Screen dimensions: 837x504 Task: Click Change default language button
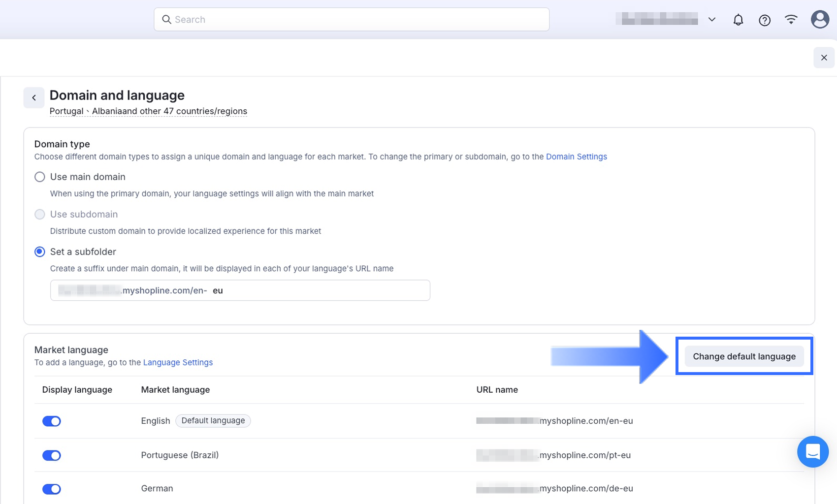(744, 356)
